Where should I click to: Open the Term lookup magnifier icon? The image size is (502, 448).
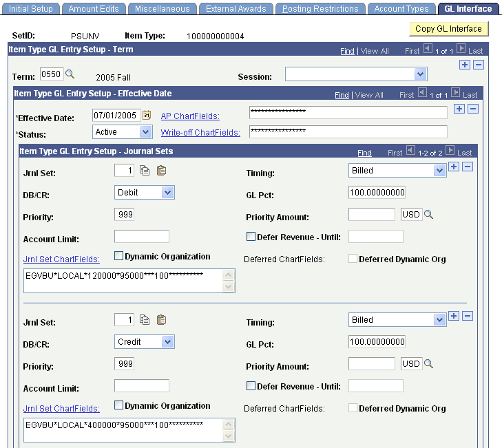pos(70,74)
